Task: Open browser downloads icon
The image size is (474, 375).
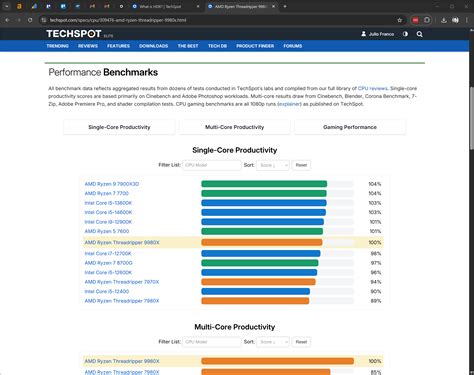Action: (444, 20)
